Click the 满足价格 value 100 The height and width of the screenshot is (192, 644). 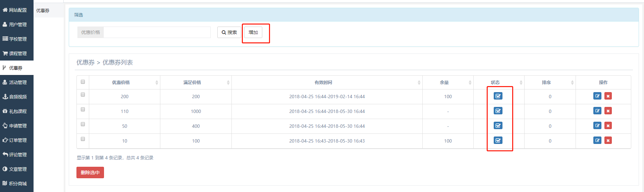coord(196,141)
